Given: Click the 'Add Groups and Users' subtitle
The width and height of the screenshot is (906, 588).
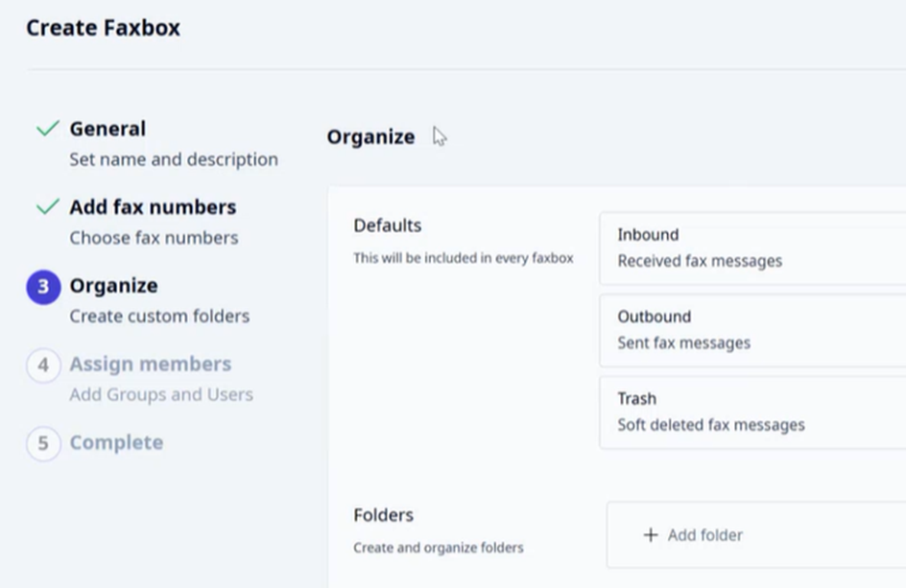Looking at the screenshot, I should point(161,394).
